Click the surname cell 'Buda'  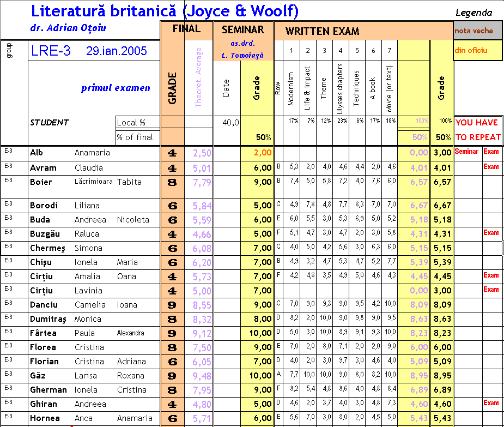pos(40,220)
